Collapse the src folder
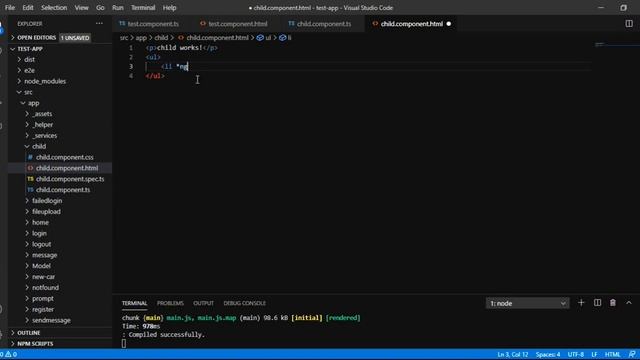This screenshot has width=640, height=360. click(x=28, y=92)
